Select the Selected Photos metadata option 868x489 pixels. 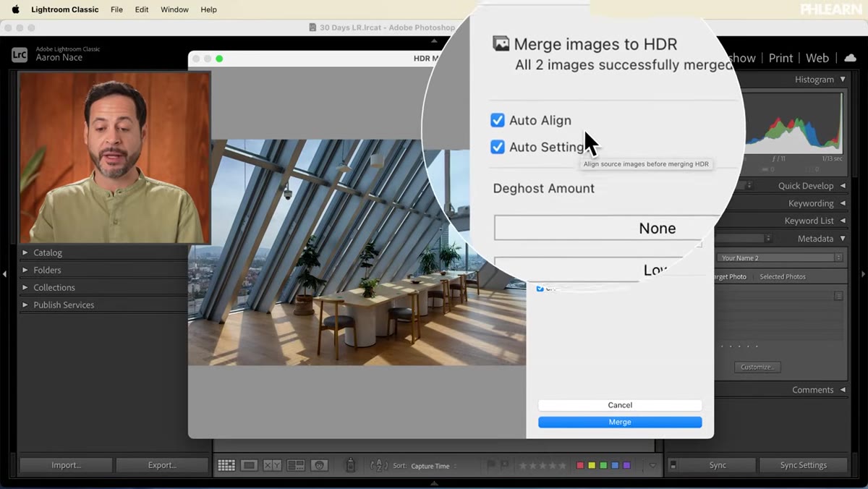pos(783,276)
